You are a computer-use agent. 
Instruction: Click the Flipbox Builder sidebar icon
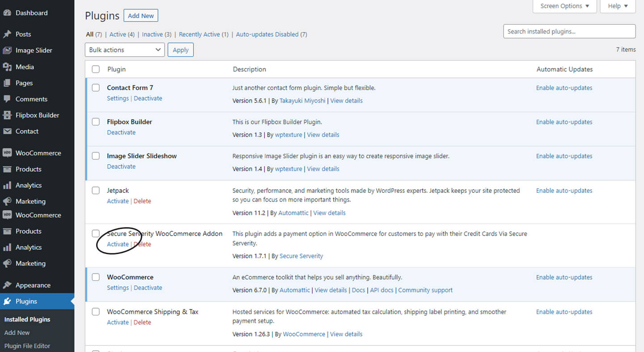7,115
